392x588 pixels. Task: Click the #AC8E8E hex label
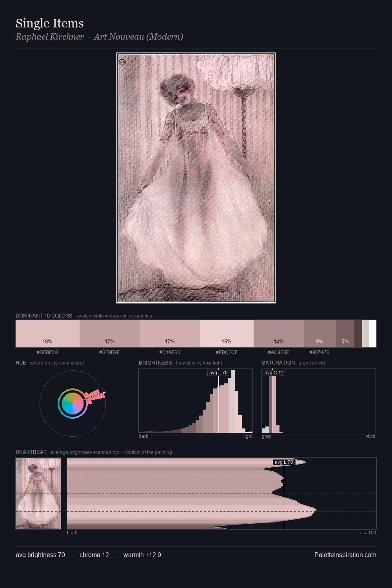pyautogui.click(x=279, y=352)
